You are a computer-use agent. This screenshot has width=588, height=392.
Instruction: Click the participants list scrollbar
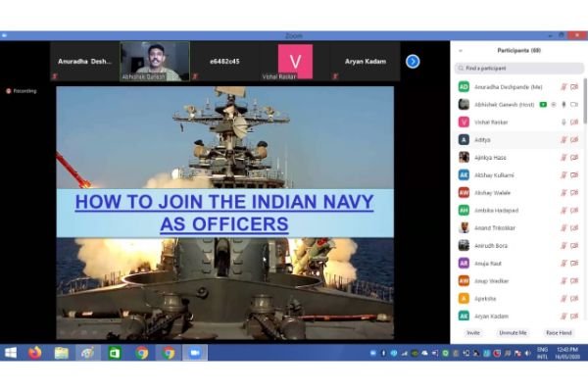[585, 101]
